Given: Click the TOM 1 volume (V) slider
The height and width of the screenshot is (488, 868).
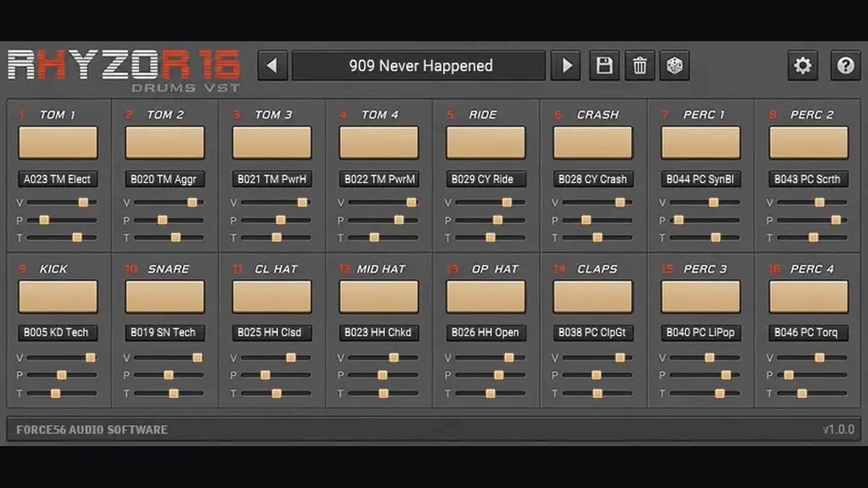Looking at the screenshot, I should point(61,202).
